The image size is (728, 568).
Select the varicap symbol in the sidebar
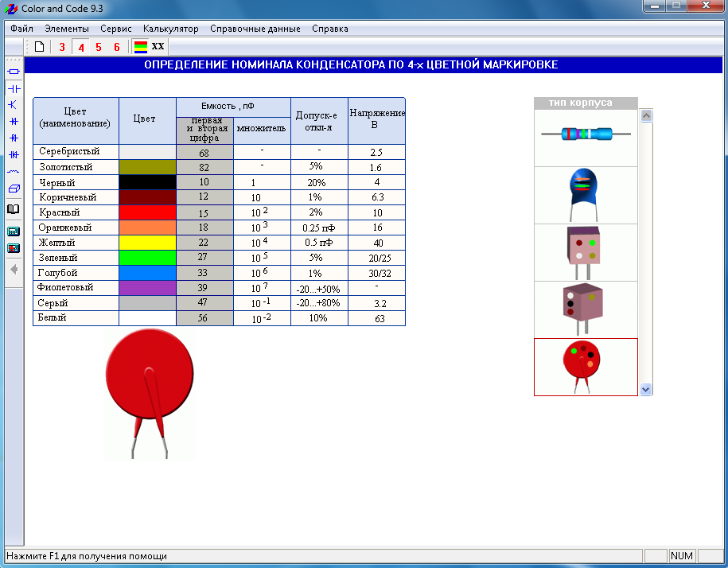click(14, 154)
